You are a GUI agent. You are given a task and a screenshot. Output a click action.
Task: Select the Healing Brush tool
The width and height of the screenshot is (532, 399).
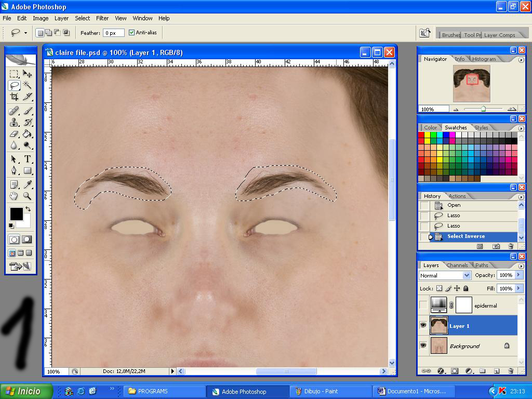(x=14, y=111)
